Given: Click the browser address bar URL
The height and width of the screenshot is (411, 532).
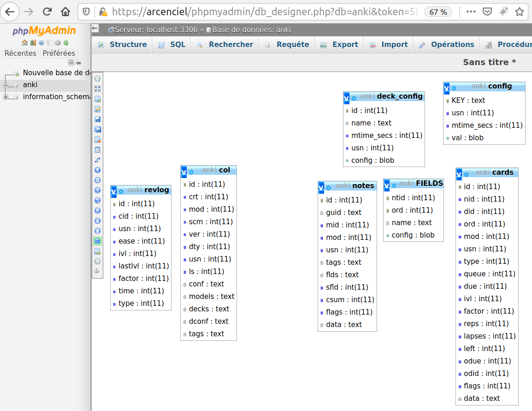Looking at the screenshot, I should [x=266, y=12].
